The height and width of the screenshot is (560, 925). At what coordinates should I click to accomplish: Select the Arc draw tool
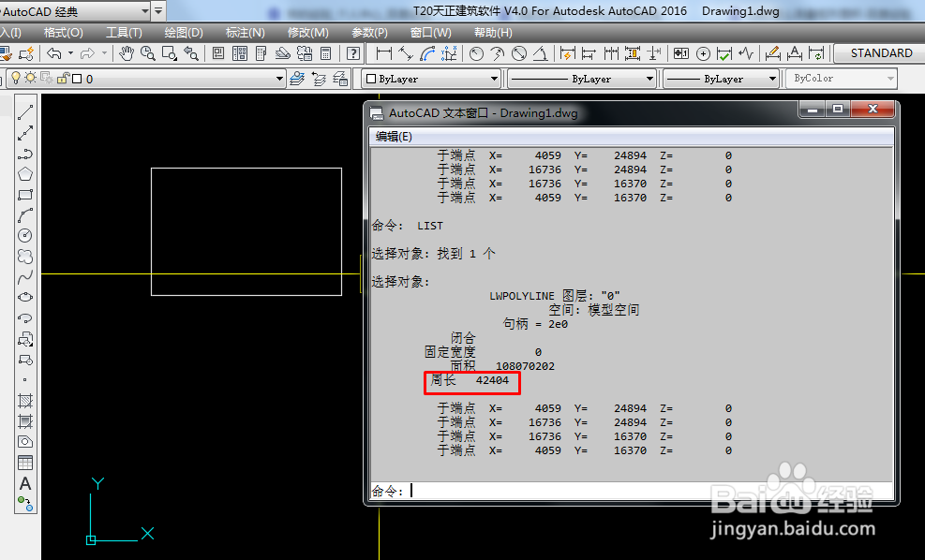tap(24, 215)
